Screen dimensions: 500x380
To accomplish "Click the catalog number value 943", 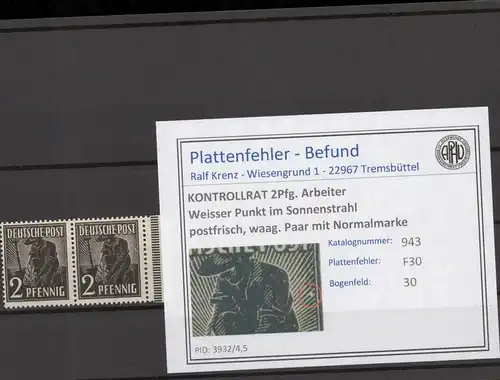I will point(411,242).
